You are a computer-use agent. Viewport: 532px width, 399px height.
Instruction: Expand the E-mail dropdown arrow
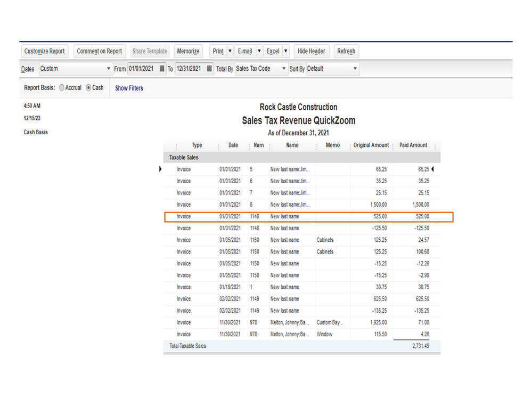259,51
